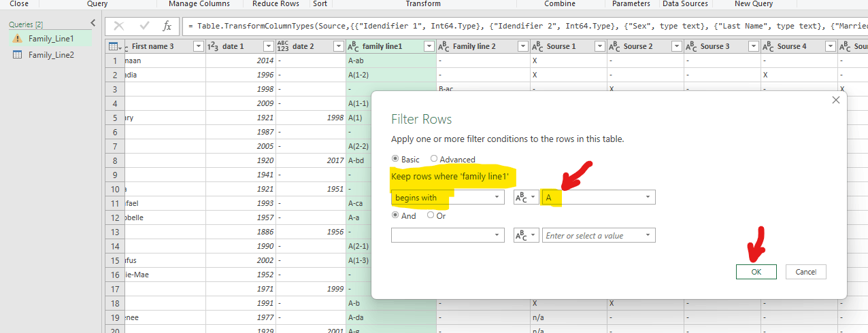The height and width of the screenshot is (333, 868).
Task: Click data type icon of family line1 column
Action: click(353, 46)
